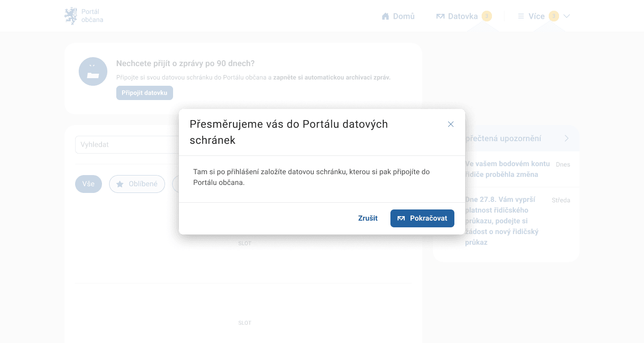Click the round blue archive box icon
This screenshot has height=343, width=644.
click(x=93, y=71)
